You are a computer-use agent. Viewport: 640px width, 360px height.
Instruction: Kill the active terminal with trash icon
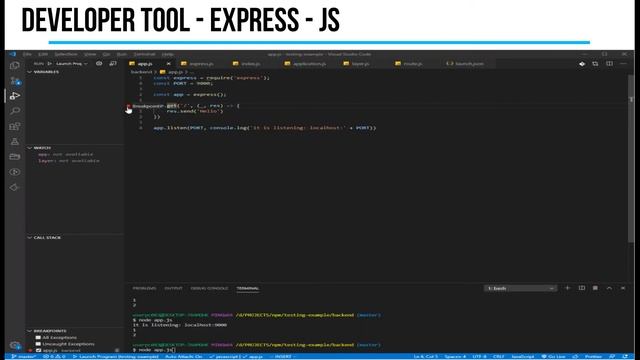pos(596,288)
